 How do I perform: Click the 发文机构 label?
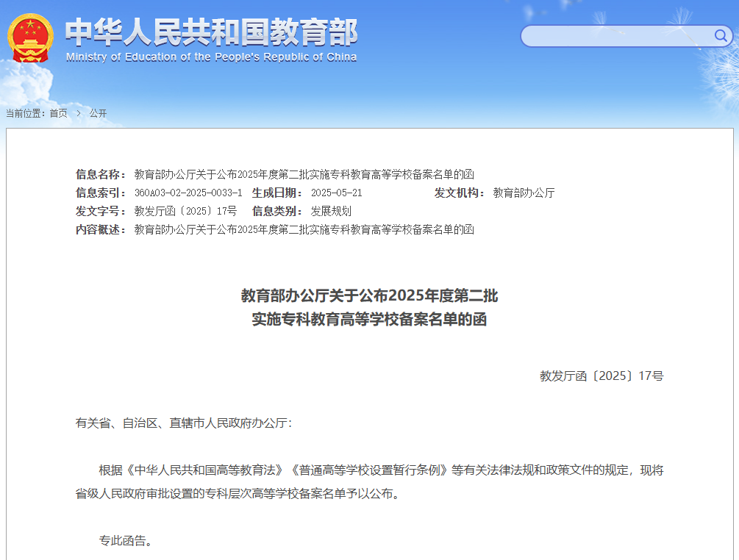point(460,193)
